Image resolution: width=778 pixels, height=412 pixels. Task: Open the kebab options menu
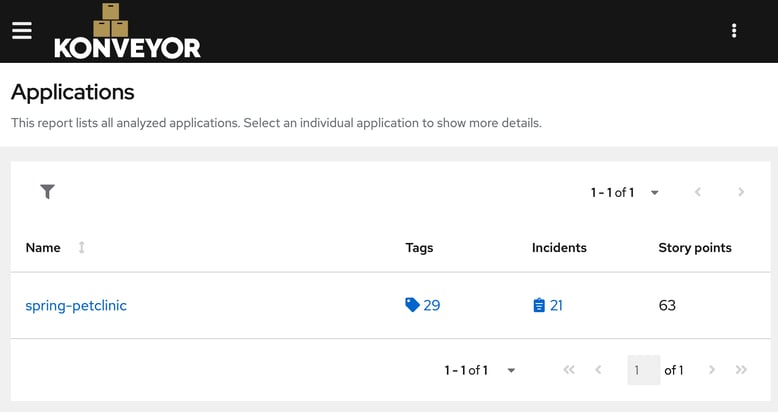coord(734,31)
